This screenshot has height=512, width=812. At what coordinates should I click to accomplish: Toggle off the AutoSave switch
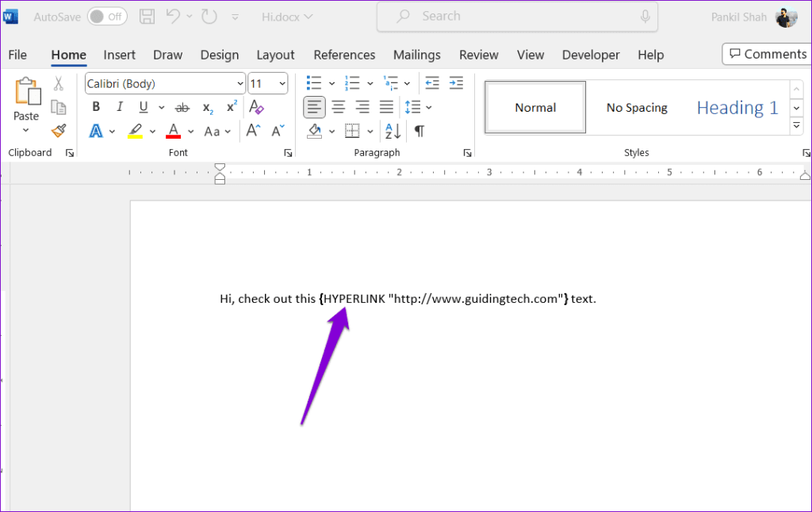point(107,16)
